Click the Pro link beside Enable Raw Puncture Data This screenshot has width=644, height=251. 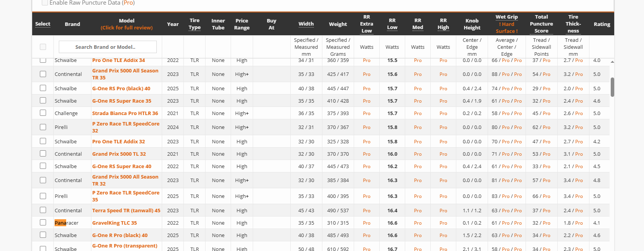click(128, 3)
